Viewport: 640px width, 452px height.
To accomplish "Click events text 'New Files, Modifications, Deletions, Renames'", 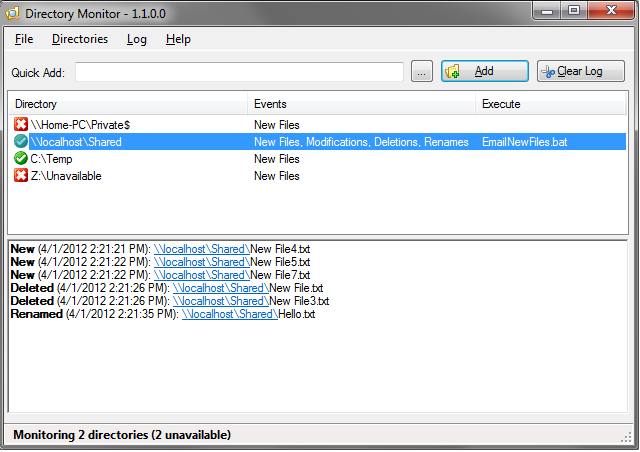I will point(361,142).
